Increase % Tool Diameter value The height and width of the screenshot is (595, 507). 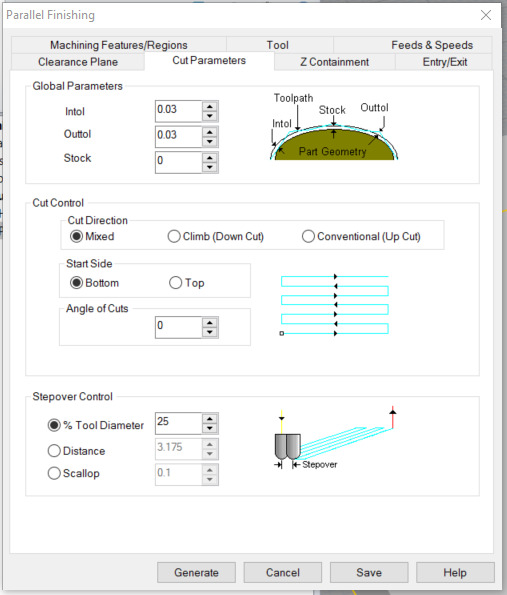pyautogui.click(x=210, y=419)
